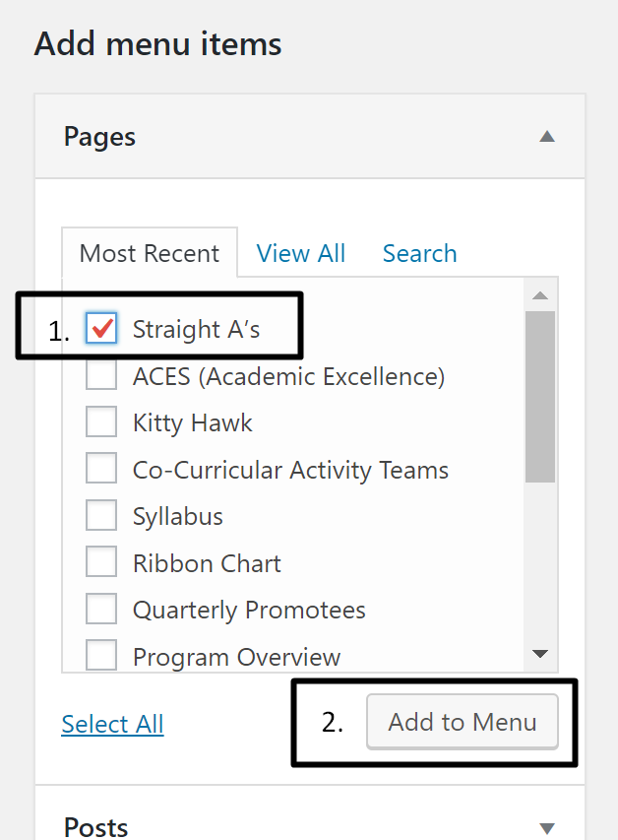Open the View All tab
Screen dimensions: 618x840
(300, 253)
